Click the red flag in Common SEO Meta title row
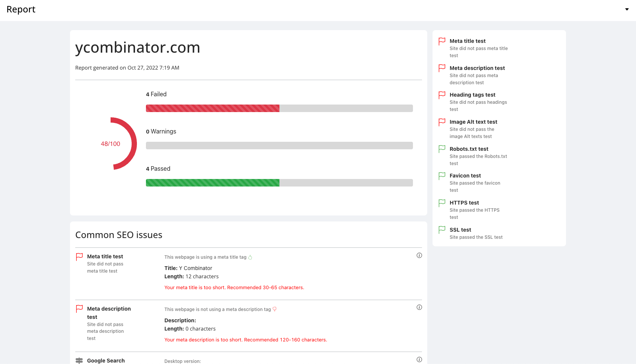Viewport: 636px width, 364px height. pos(79,257)
